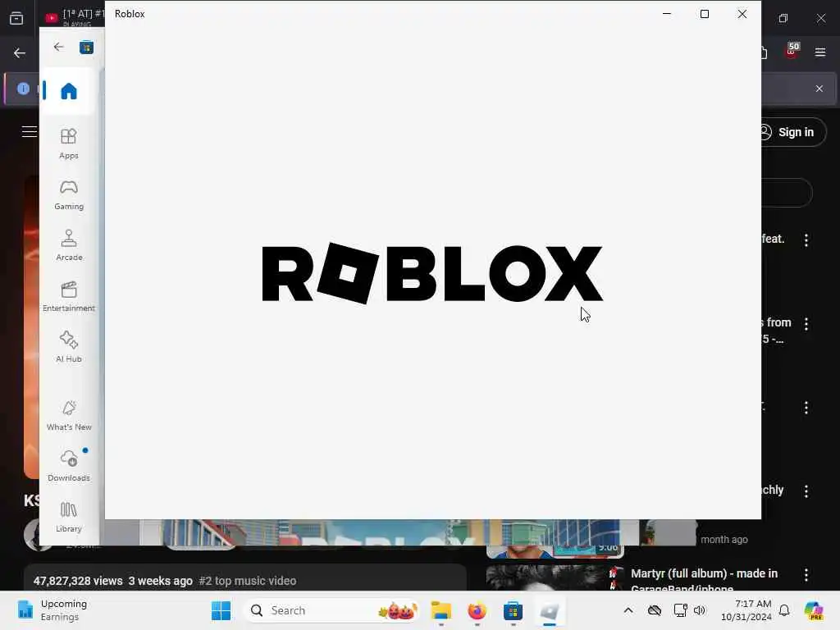Open What's New in Microsoft Store
840x630 pixels.
click(x=69, y=415)
